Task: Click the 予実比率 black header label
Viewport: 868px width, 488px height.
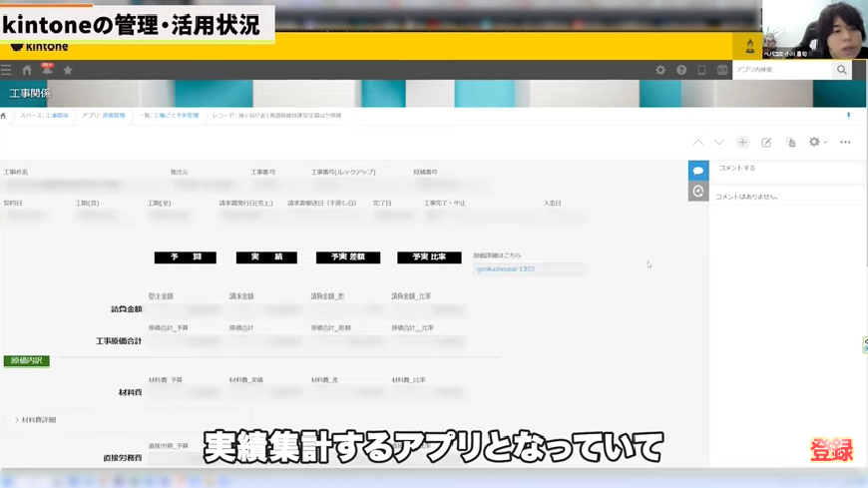Action: click(x=429, y=257)
